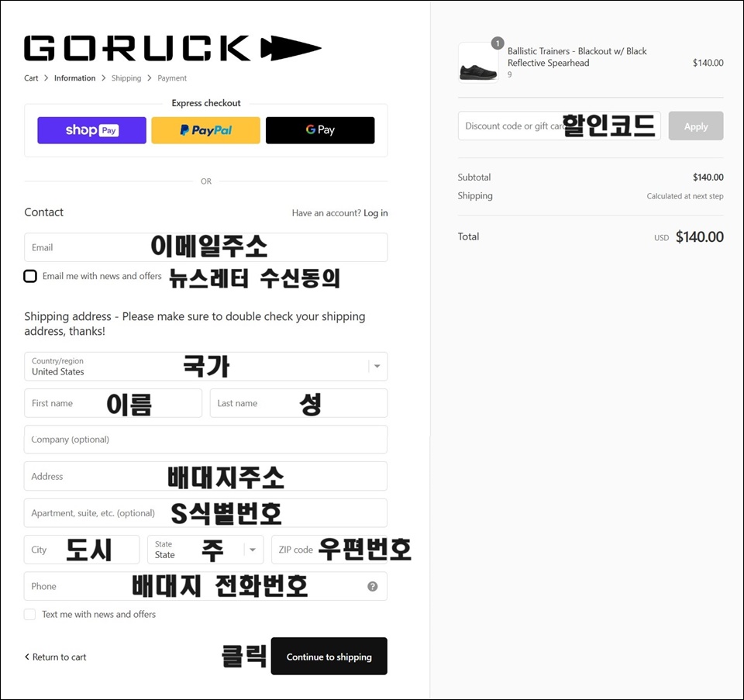Return to cart via back link
Screen dimensions: 744x700
point(56,657)
